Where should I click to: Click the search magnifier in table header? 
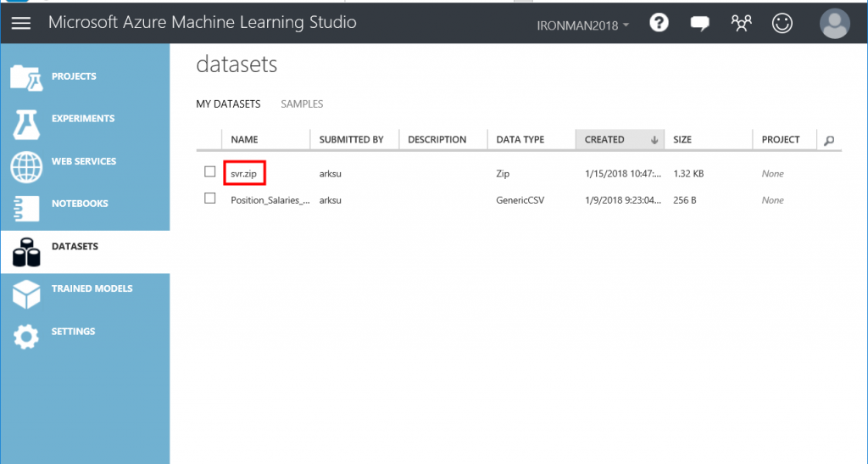pos(829,141)
